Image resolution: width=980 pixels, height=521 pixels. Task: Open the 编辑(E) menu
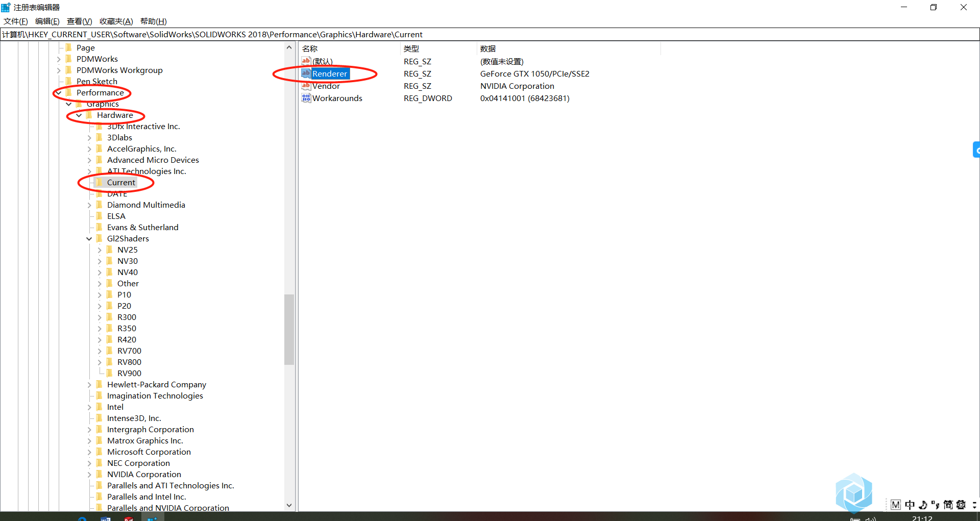pyautogui.click(x=47, y=21)
